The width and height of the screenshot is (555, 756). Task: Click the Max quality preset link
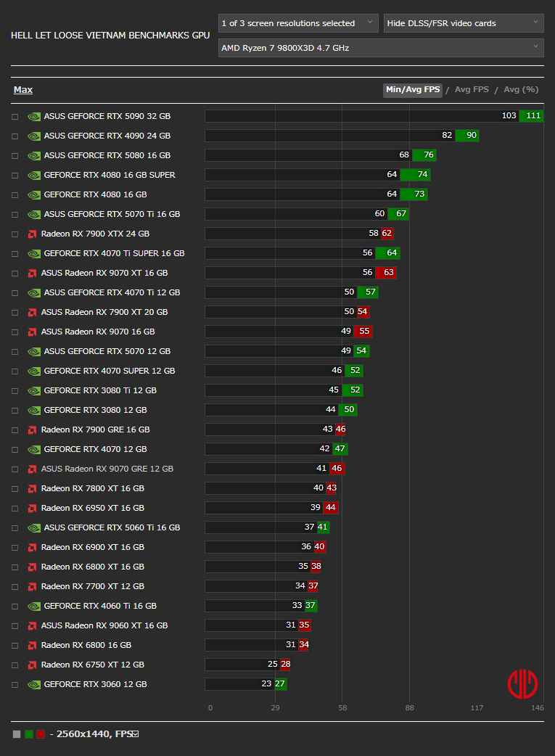coord(23,90)
